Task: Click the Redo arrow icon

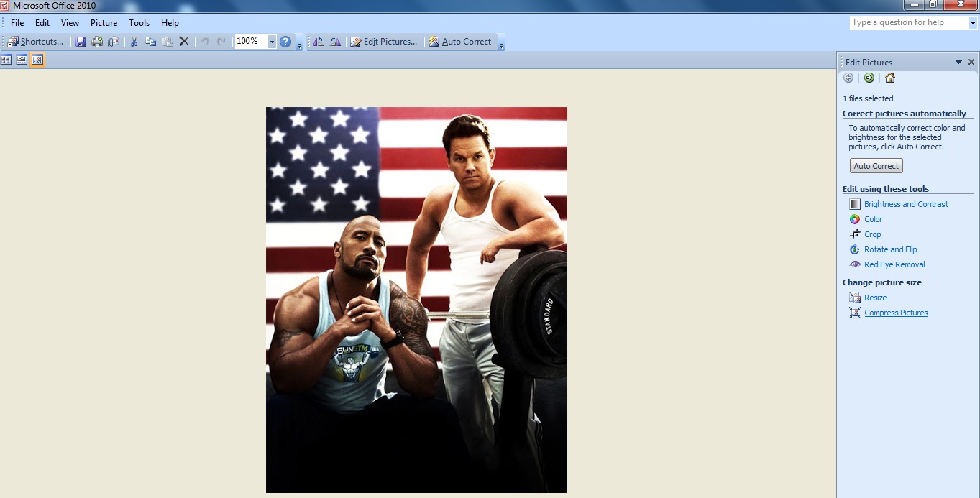Action: pos(221,42)
